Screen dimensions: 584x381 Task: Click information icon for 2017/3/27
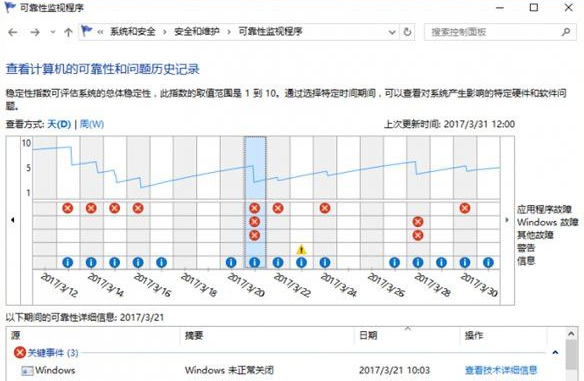[394, 262]
